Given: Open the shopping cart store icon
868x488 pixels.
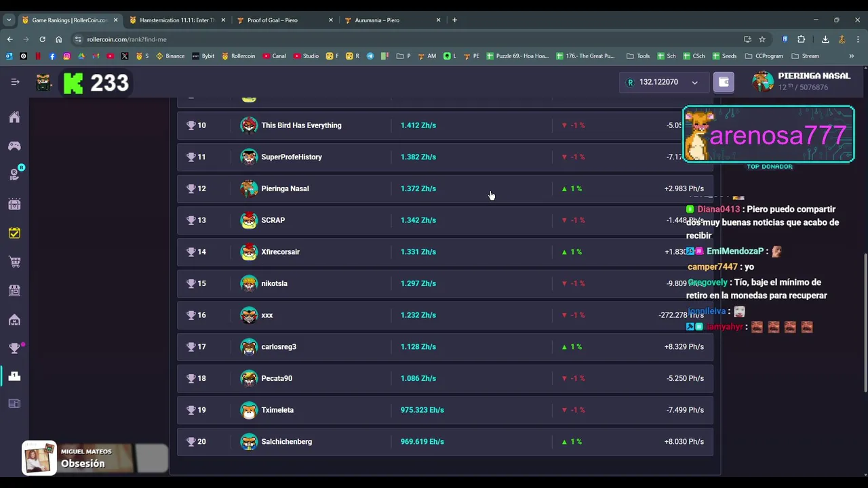Looking at the screenshot, I should coord(14,262).
